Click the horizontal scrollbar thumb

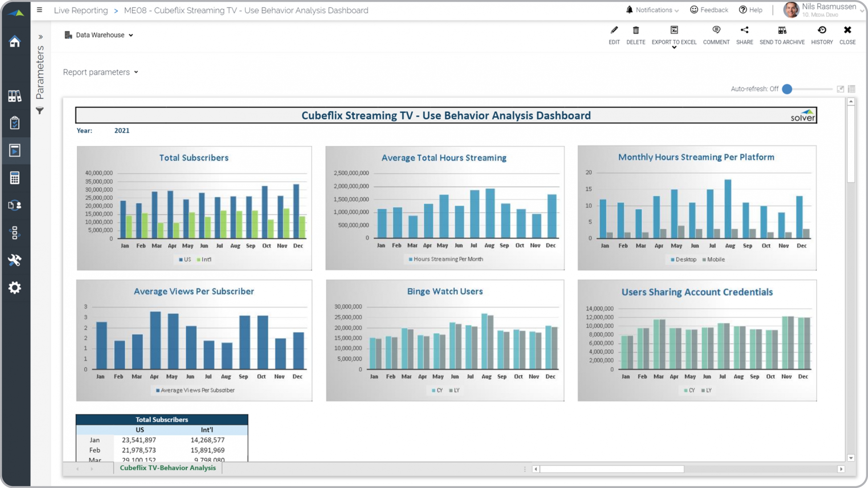(x=612, y=469)
